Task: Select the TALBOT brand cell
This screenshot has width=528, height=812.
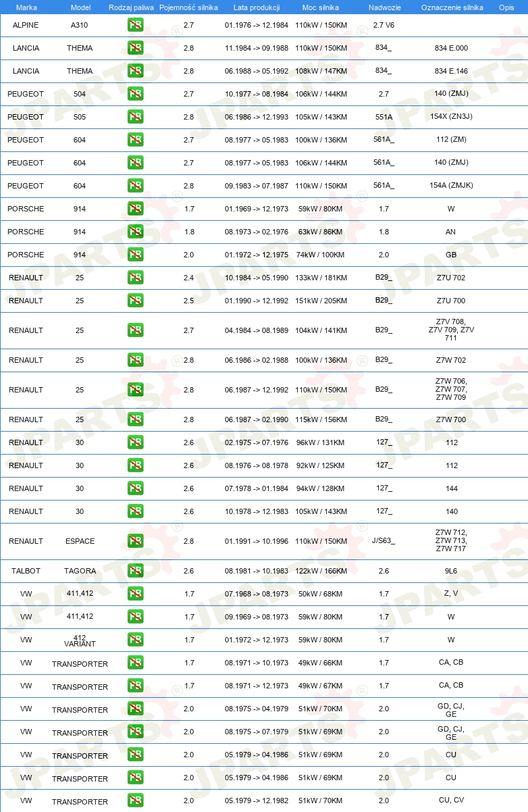Action: coord(26,571)
